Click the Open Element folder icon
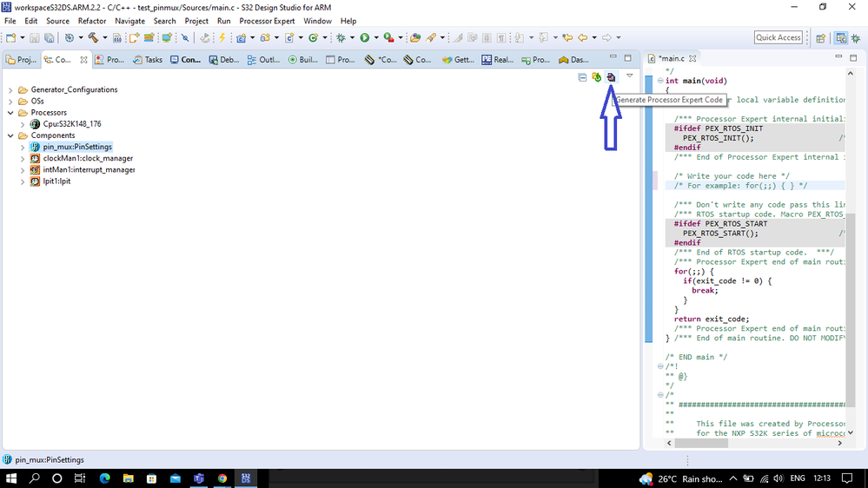Screen dimensions: 868x488 tap(415, 37)
